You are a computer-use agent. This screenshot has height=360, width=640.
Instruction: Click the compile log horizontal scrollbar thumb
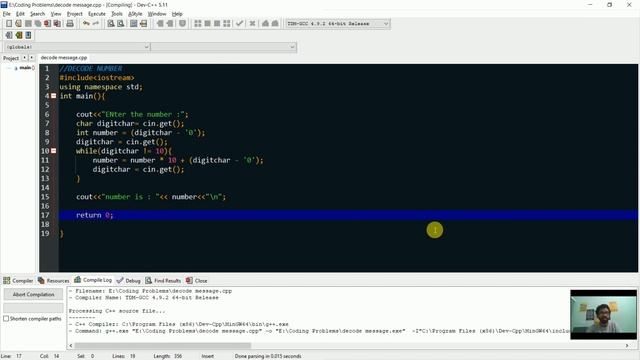click(163, 345)
